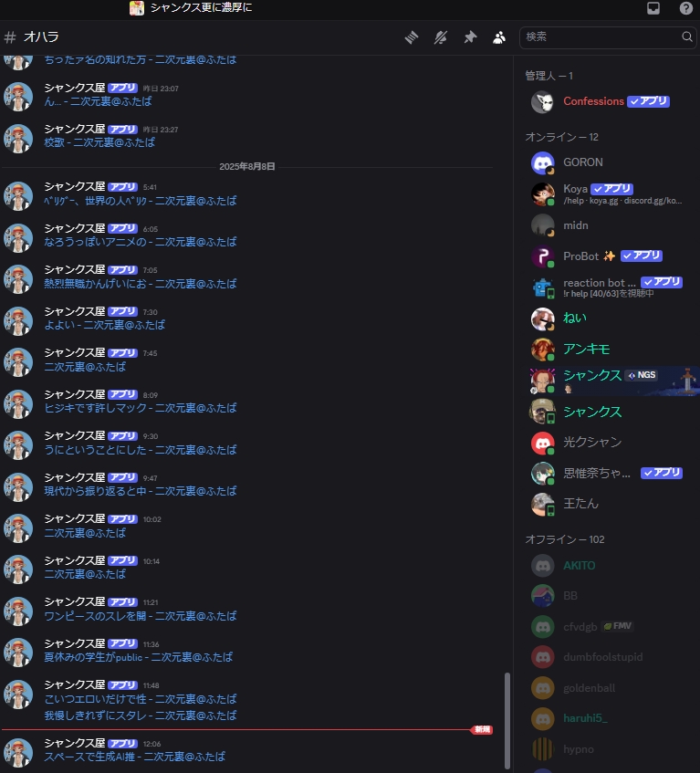Click the シャンクス屋 avatar at 12:06 message
Screen dimensions: 700x773
[x=18, y=752]
